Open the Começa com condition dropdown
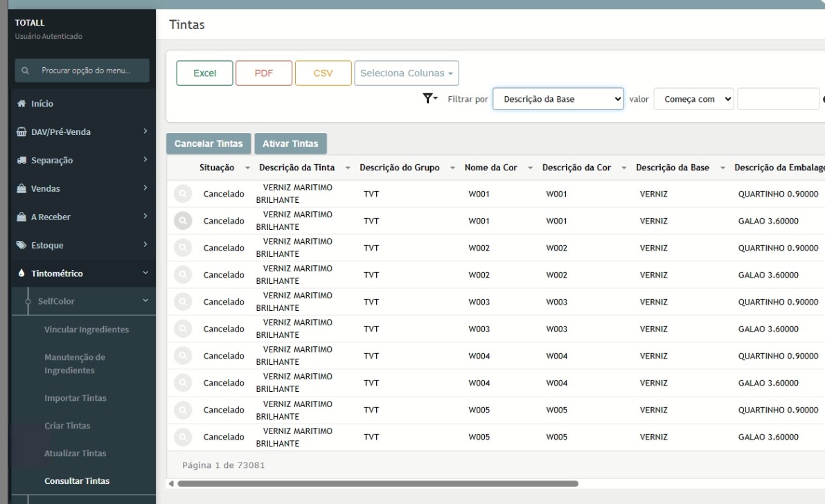Screen dimensions: 825x504 693,99
